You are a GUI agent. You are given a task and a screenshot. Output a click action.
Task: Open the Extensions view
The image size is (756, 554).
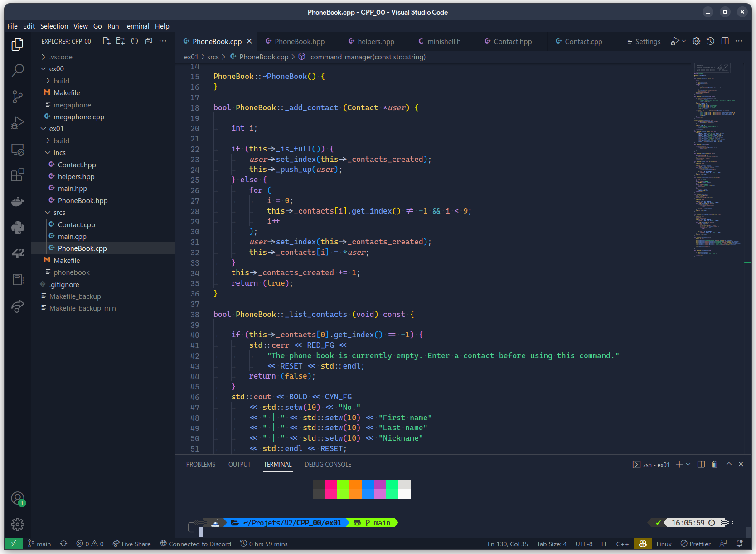18,175
